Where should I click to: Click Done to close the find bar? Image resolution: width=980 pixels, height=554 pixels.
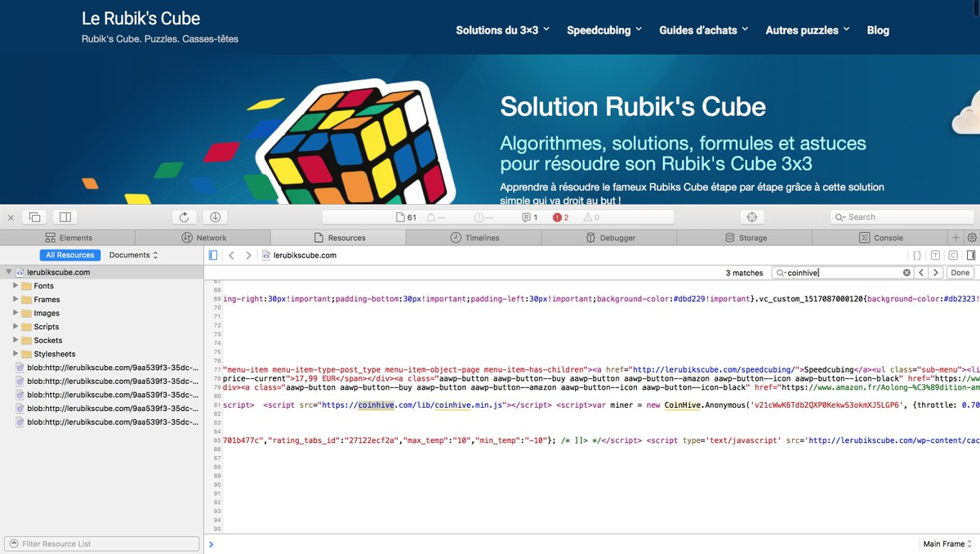pos(960,273)
